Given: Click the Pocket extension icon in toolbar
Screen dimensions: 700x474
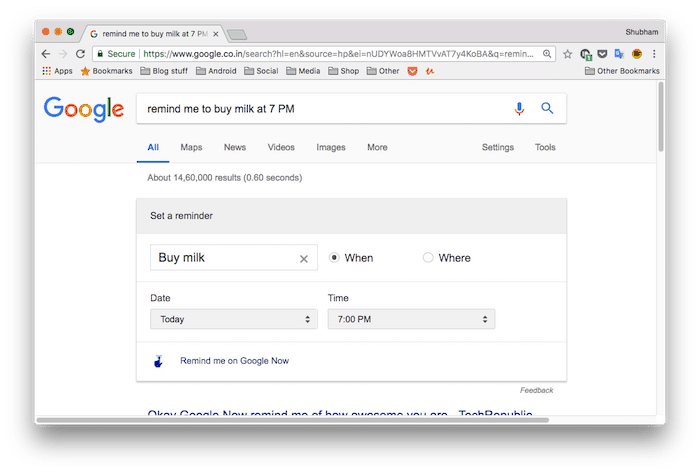Looking at the screenshot, I should (x=602, y=54).
